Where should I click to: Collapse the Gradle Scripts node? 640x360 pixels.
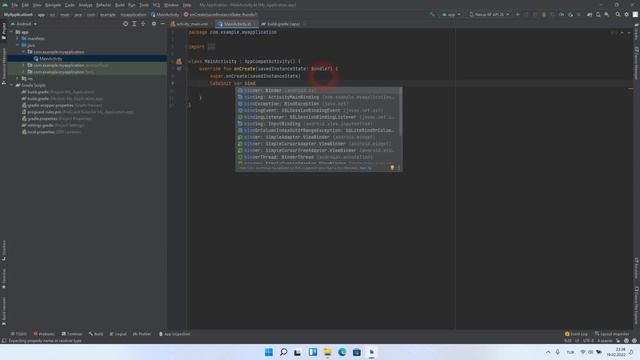(x=12, y=85)
